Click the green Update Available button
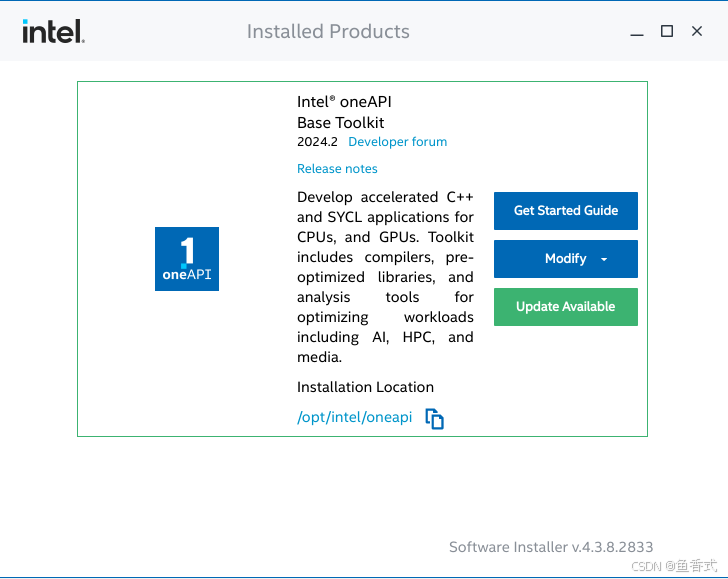The image size is (728, 579). 566,307
